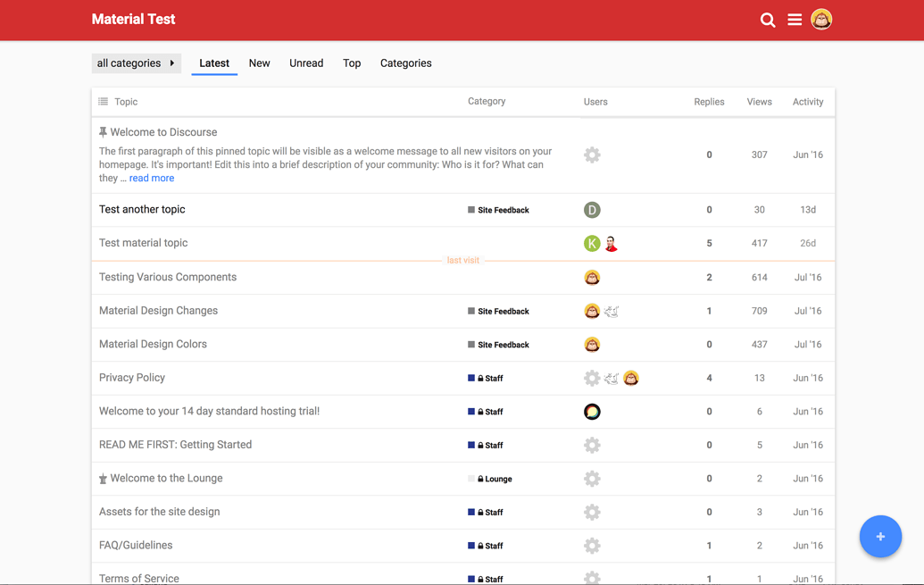The height and width of the screenshot is (585, 924).
Task: Switch to the Top tab
Action: [352, 63]
